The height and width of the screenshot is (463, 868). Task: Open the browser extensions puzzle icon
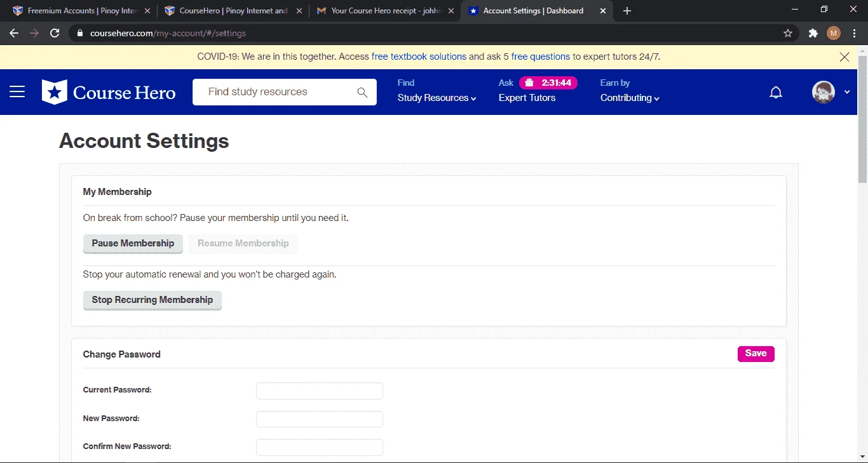(x=813, y=33)
